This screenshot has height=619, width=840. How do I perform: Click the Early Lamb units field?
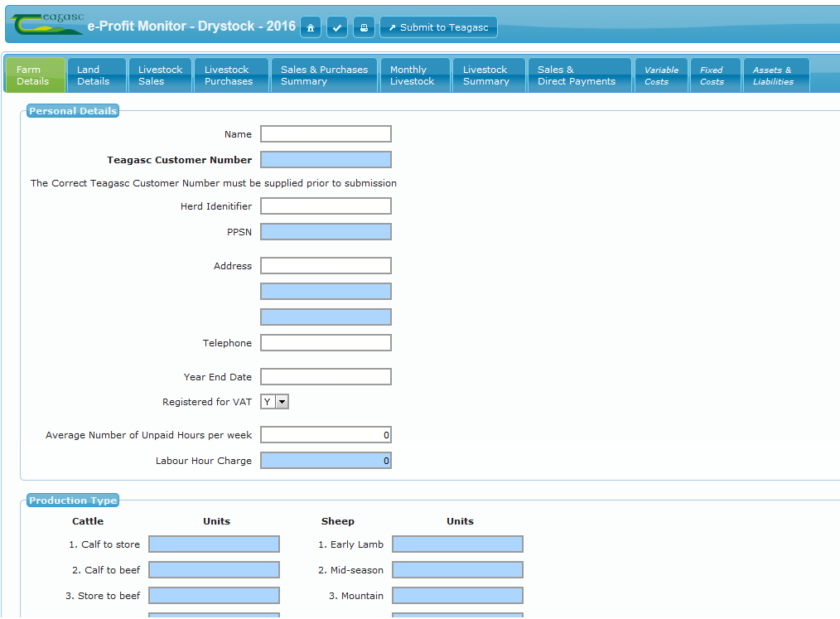(457, 544)
